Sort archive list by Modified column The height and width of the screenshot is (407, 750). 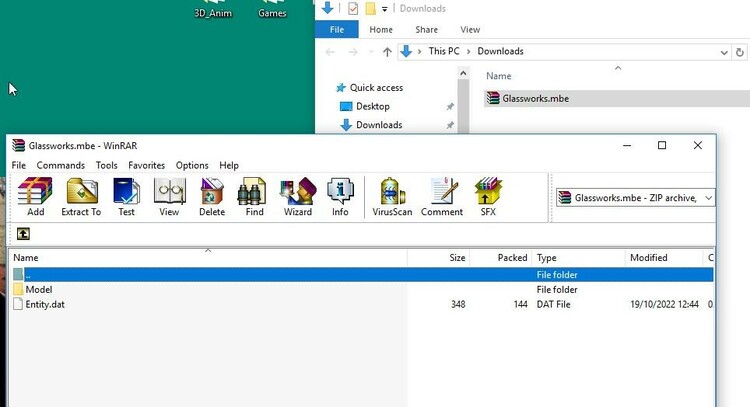(664, 257)
